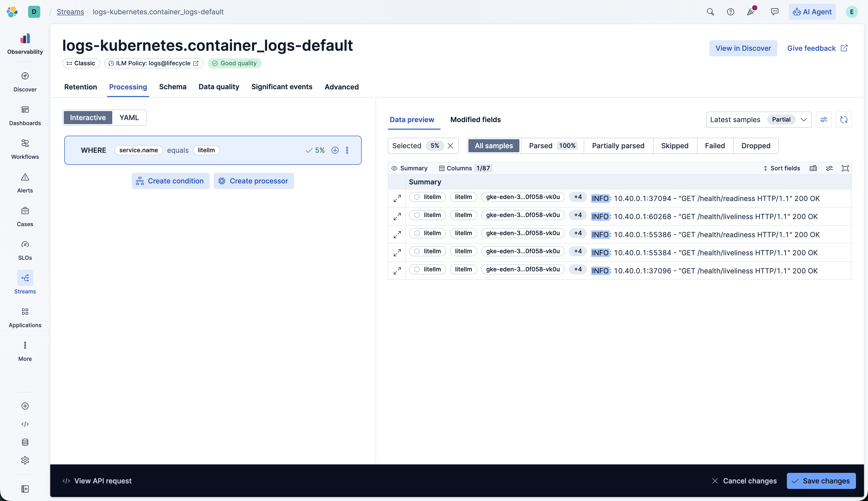The height and width of the screenshot is (501, 868).
Task: Open display settings of preview table
Action: (829, 168)
